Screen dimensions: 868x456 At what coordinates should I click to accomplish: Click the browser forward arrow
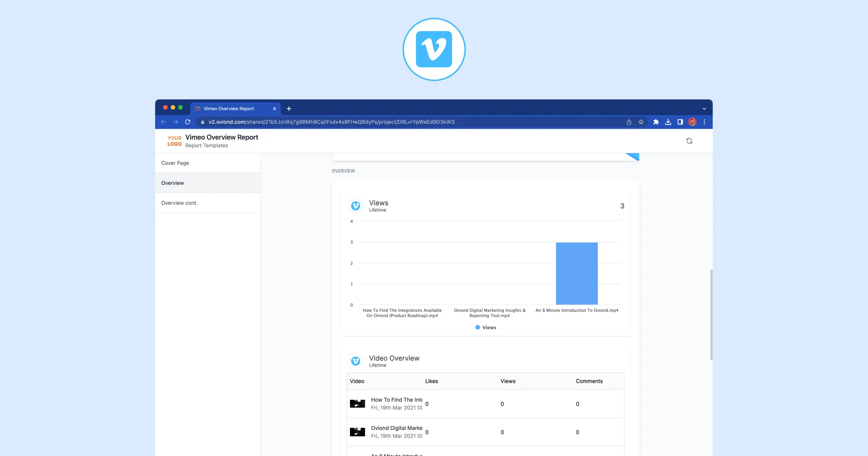pyautogui.click(x=175, y=122)
